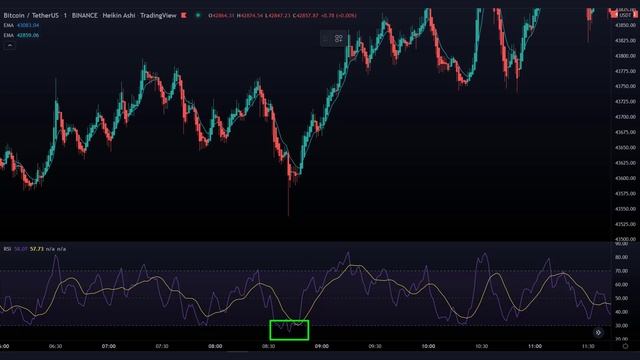
Task: Click the 10:00 label on the time axis
Action: (x=428, y=346)
